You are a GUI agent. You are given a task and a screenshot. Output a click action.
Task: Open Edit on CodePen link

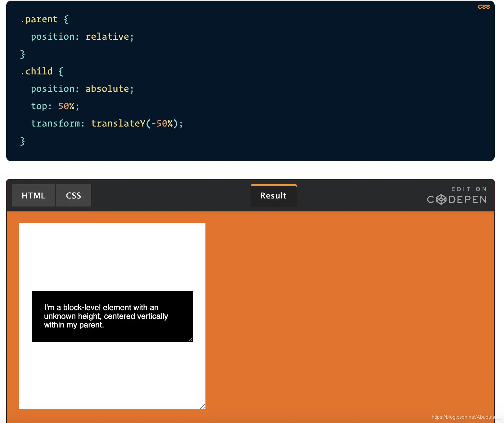pos(457,195)
